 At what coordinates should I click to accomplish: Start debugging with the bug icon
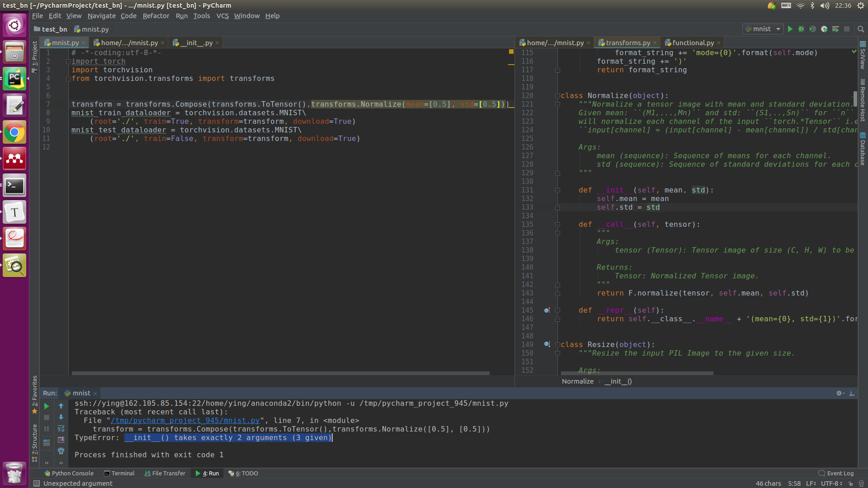[801, 29]
